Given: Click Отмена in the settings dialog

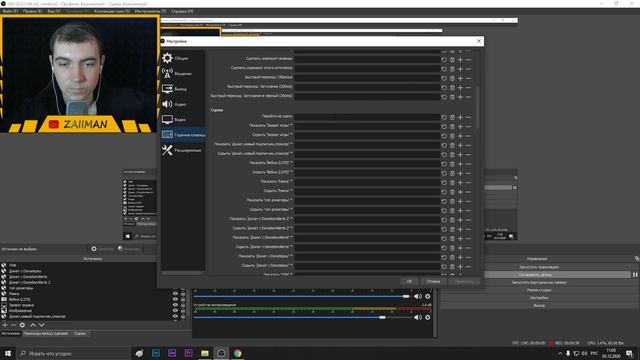Looking at the screenshot, I should (433, 281).
